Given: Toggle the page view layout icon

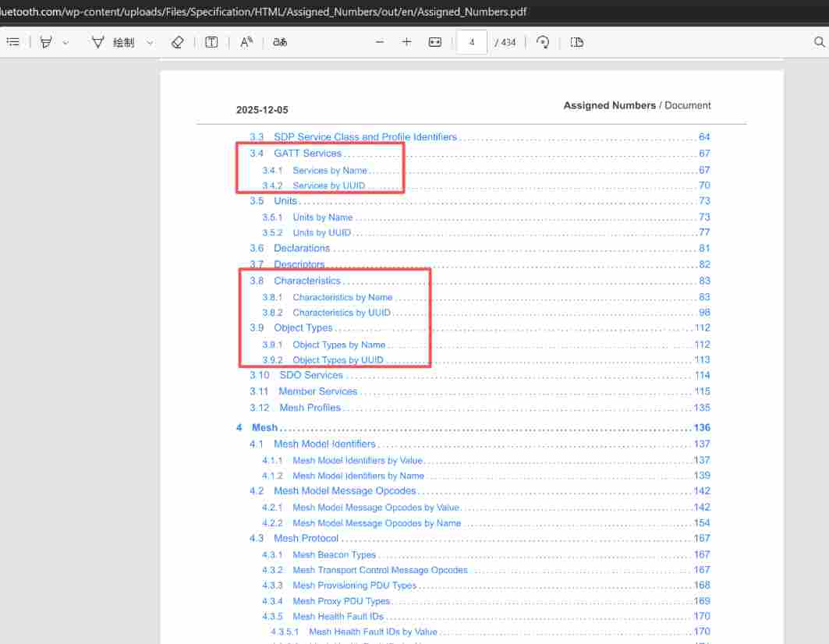Looking at the screenshot, I should click(x=577, y=42).
